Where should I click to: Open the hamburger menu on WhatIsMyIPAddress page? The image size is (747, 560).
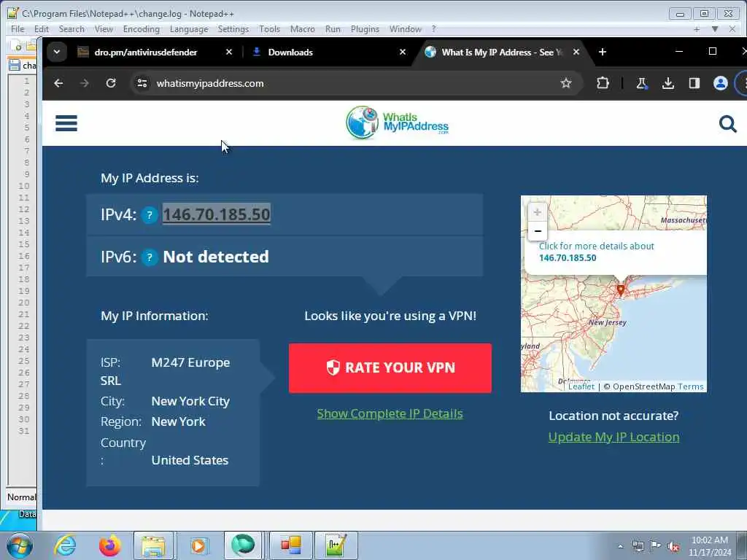click(x=66, y=122)
